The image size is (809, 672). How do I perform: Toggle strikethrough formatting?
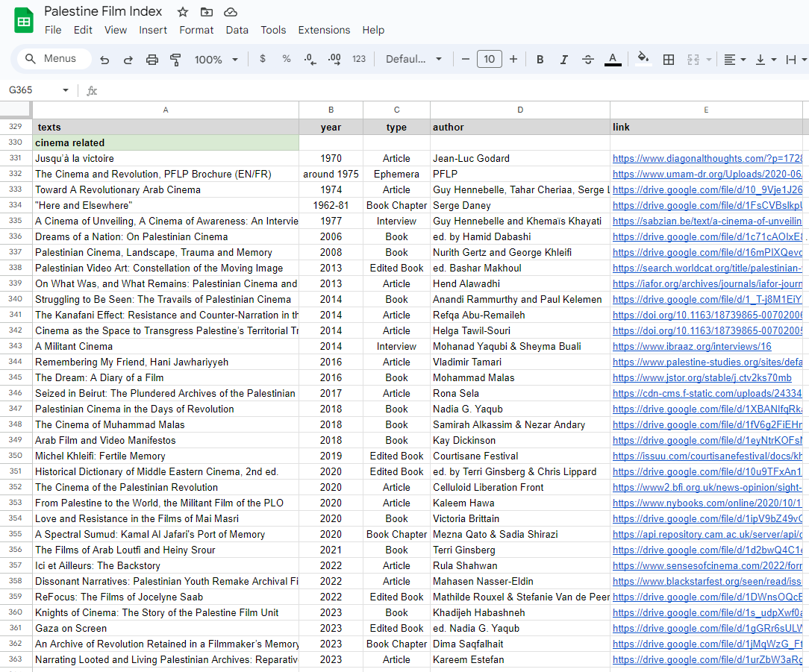tap(587, 60)
